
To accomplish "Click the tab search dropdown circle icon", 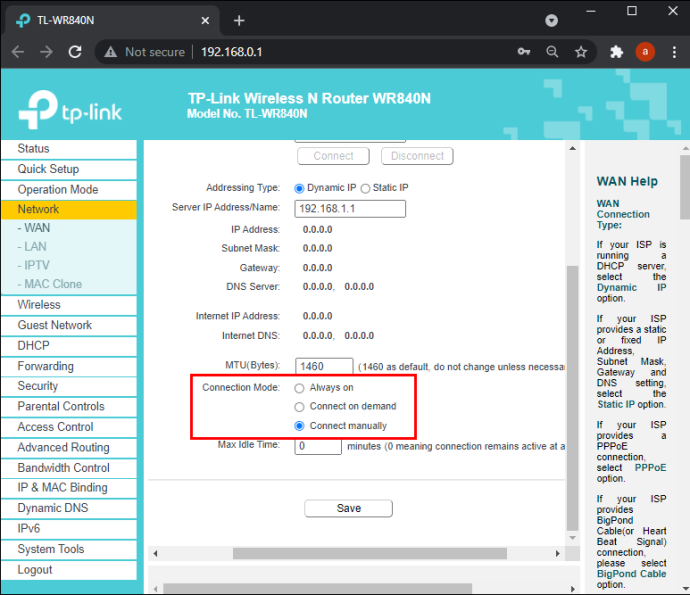I will (x=551, y=20).
